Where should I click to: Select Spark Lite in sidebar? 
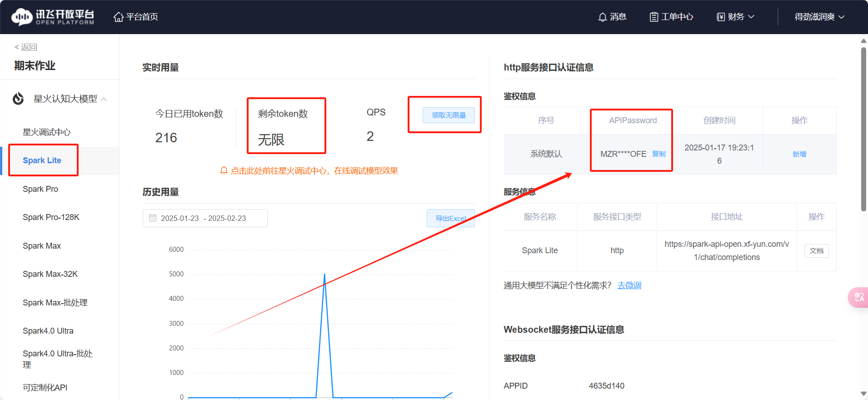42,160
